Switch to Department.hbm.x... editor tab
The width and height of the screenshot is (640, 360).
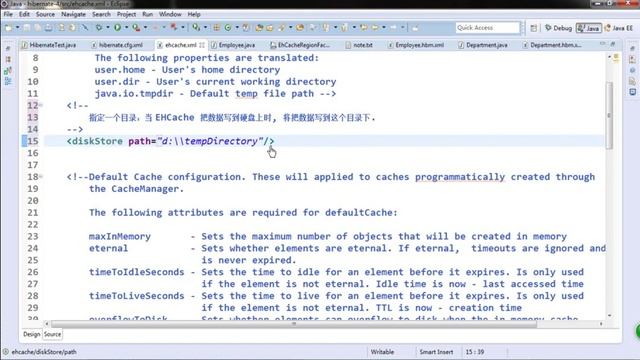pos(552,45)
